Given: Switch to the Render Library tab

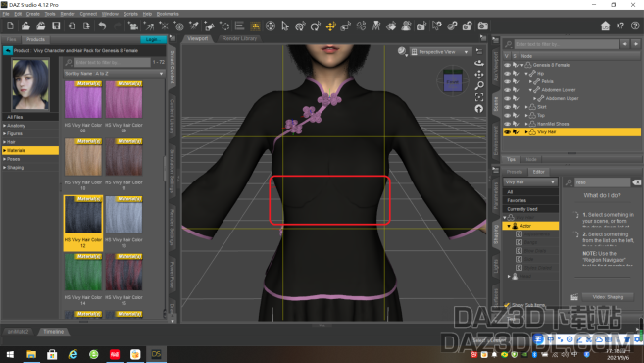Looking at the screenshot, I should pos(239,38).
